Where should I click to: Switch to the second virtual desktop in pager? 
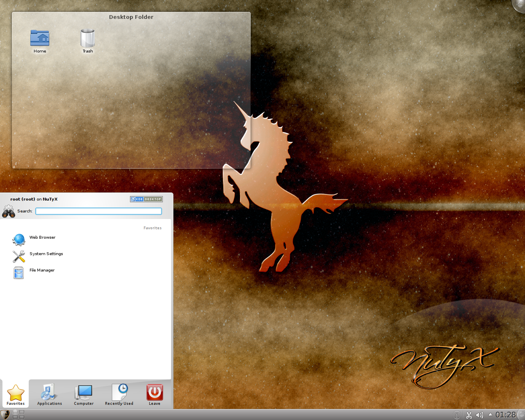[x=22, y=412]
